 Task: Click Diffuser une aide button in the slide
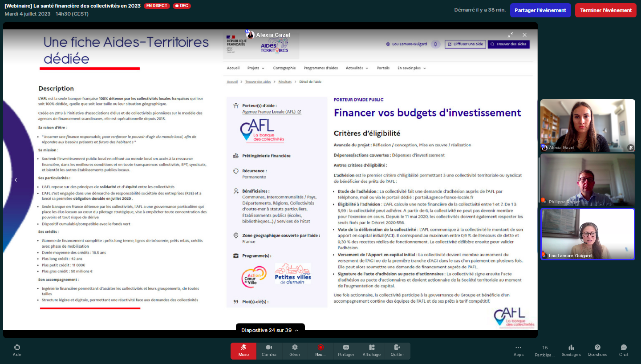(x=465, y=44)
